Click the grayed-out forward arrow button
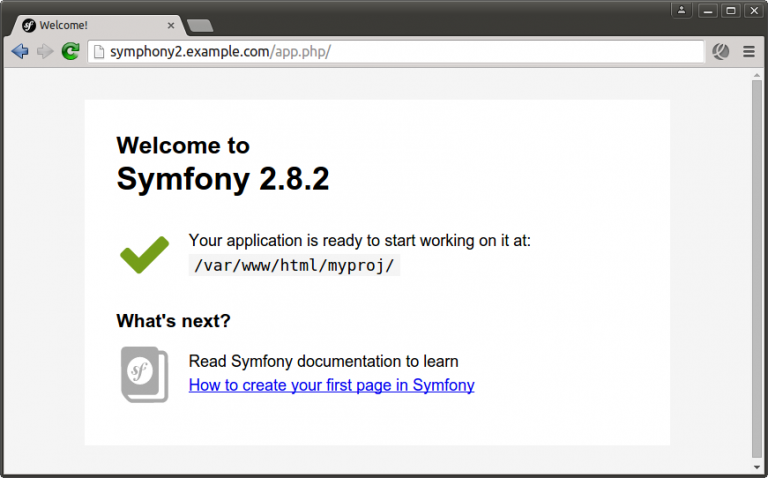This screenshot has width=768, height=478. [44, 51]
